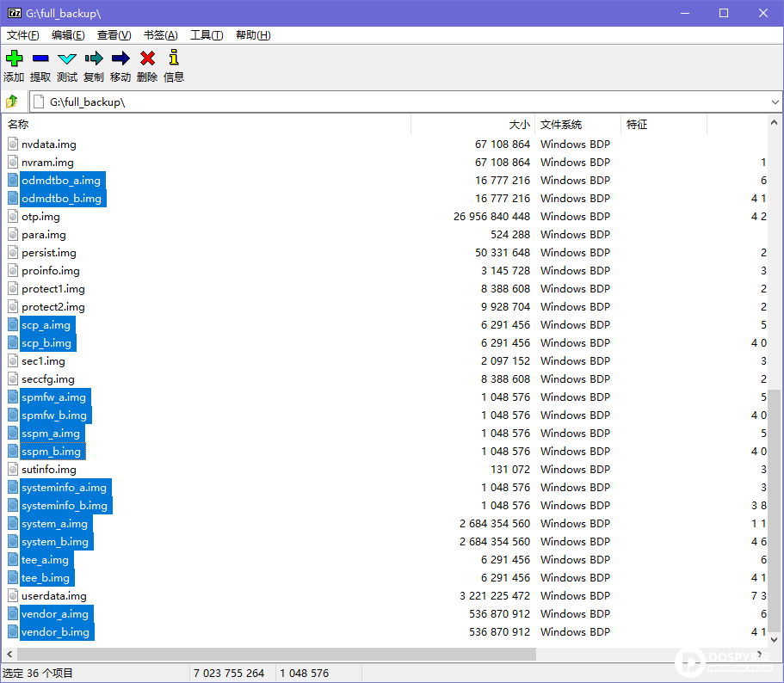
Task: Click the vertical scrollbar down arrow
Action: coord(774,640)
